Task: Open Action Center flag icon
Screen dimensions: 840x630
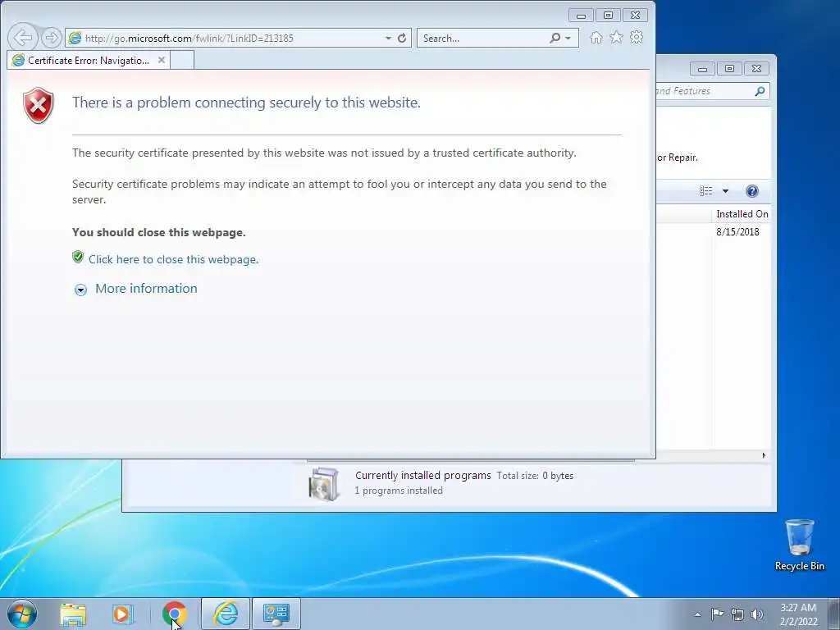Action: (x=717, y=614)
